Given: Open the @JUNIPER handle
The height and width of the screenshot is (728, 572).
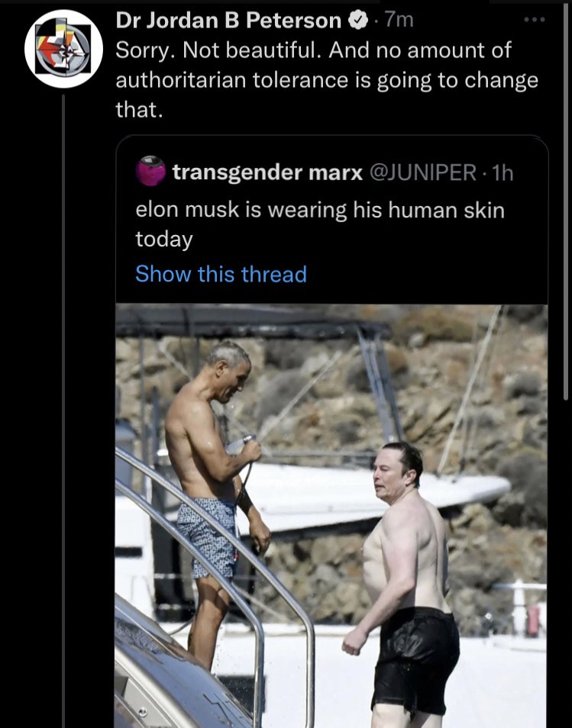Looking at the screenshot, I should [423, 172].
